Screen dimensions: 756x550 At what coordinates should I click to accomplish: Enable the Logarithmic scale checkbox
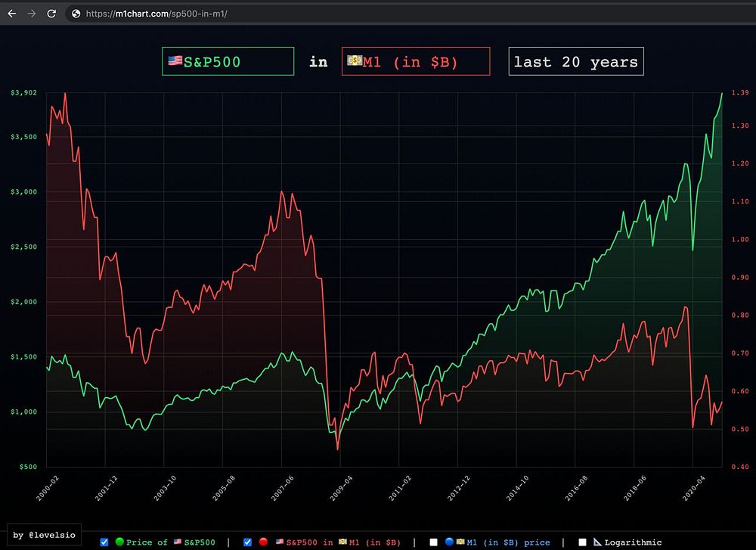click(582, 542)
